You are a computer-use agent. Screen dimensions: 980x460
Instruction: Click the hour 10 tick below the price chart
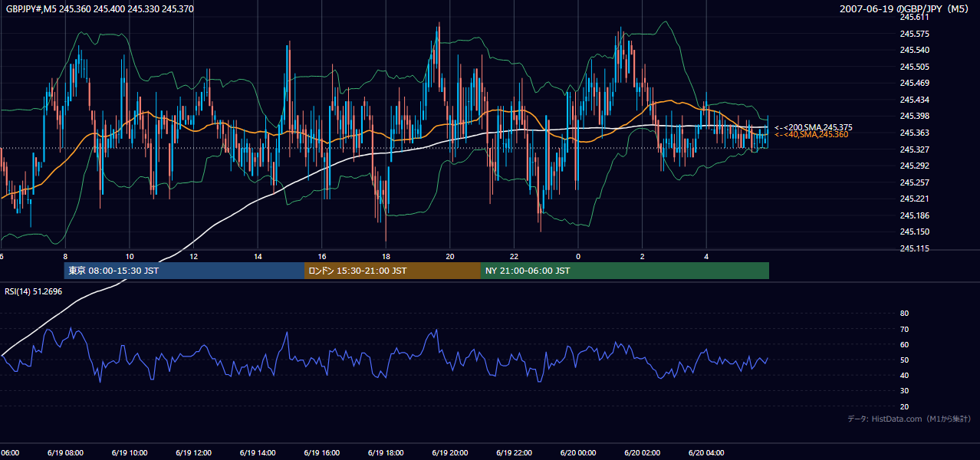[x=130, y=257]
